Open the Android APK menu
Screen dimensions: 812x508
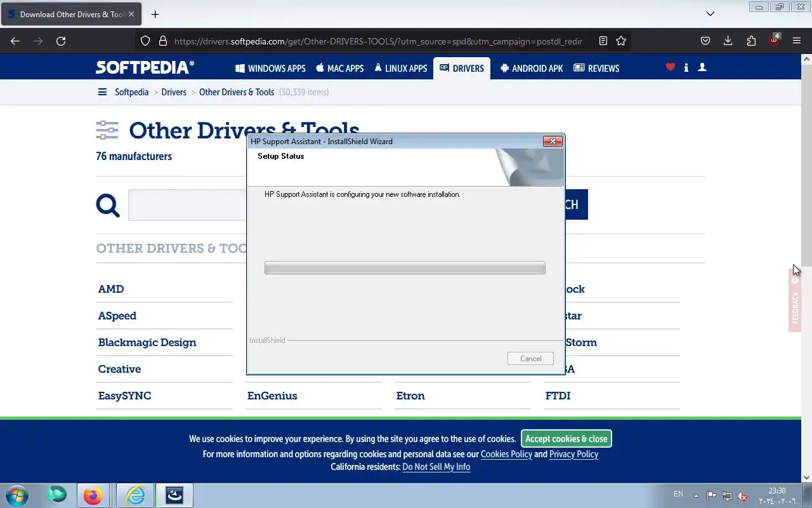(x=531, y=68)
